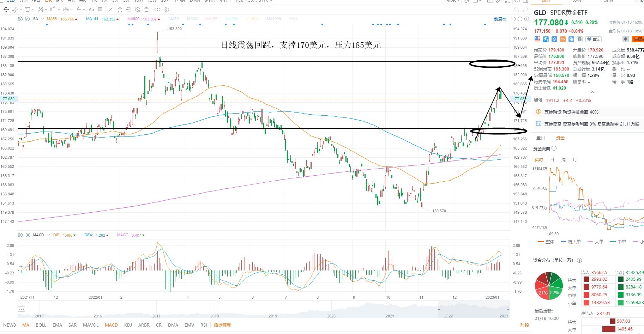
Task: Toggle the magnet snap mode icon
Action: point(120,10)
